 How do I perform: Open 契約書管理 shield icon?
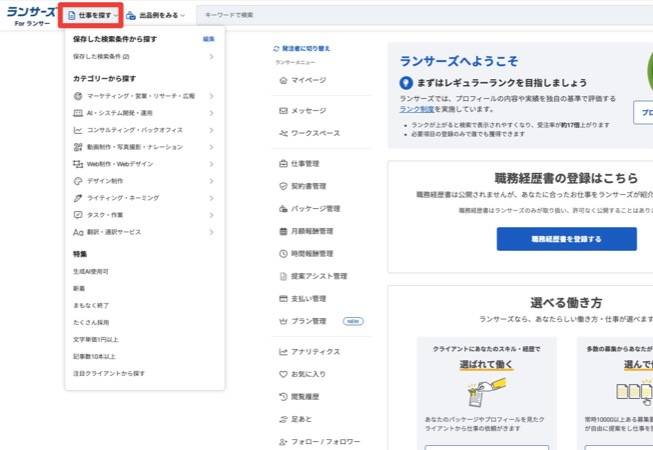[x=283, y=186]
